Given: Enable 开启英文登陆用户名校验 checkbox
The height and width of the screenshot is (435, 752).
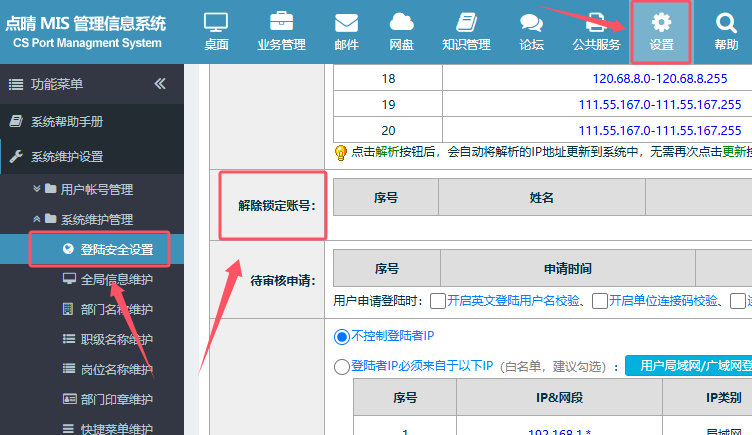Looking at the screenshot, I should (x=438, y=300).
